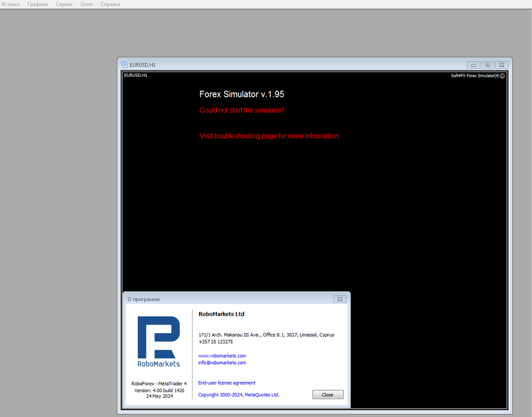The width and height of the screenshot is (532, 417).
Task: Click the EURUSD,H1 chart window icon
Action: pos(125,64)
